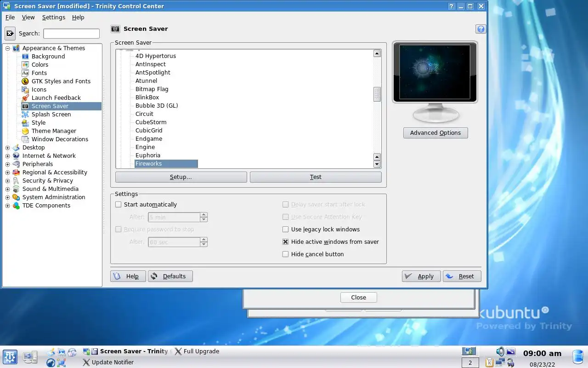The image size is (588, 368).
Task: Enable Start automatically checkbox
Action: [119, 205]
